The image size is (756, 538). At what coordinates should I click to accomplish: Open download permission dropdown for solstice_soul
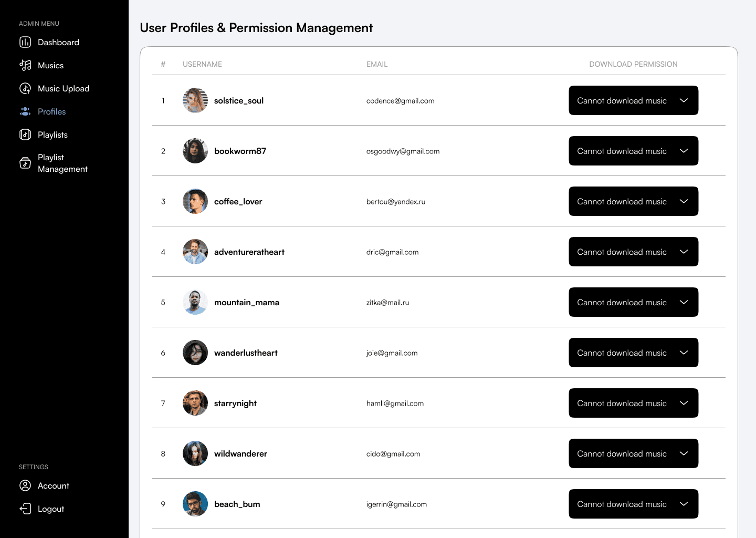pos(633,100)
